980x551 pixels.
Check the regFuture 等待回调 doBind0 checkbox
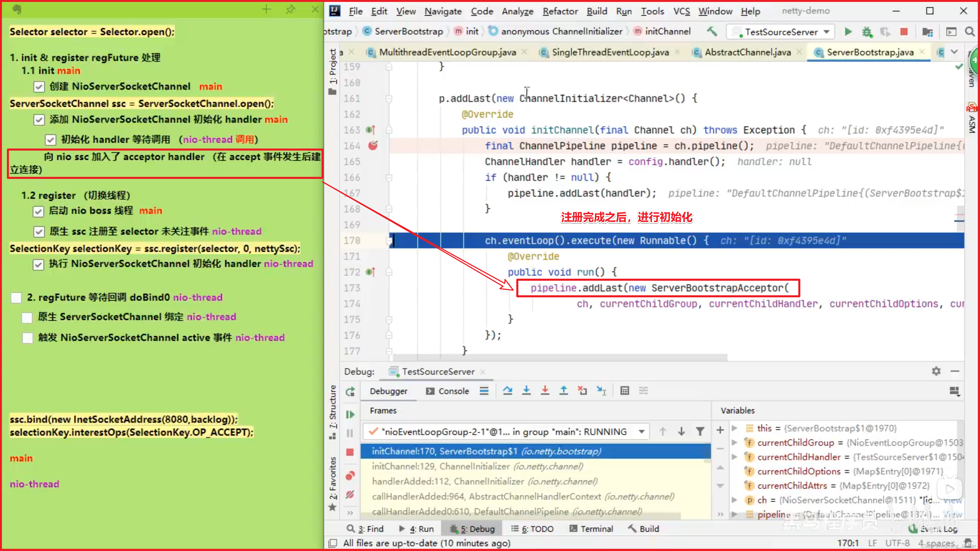point(16,298)
